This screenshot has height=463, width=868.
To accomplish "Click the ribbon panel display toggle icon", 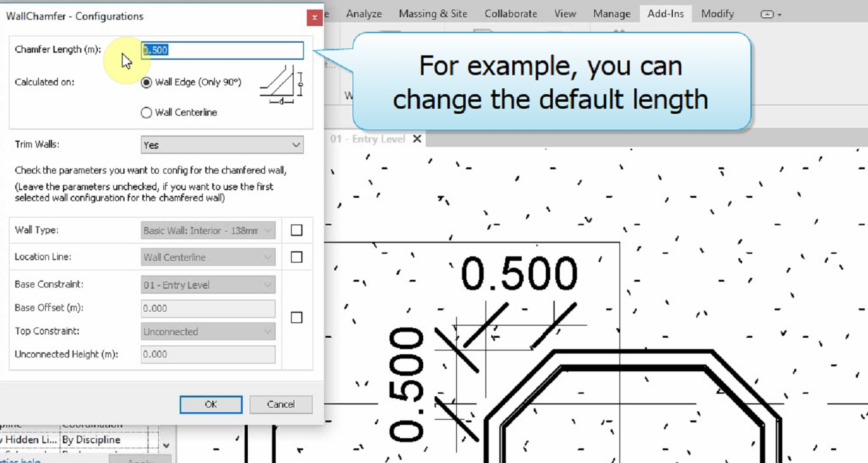I will point(771,15).
